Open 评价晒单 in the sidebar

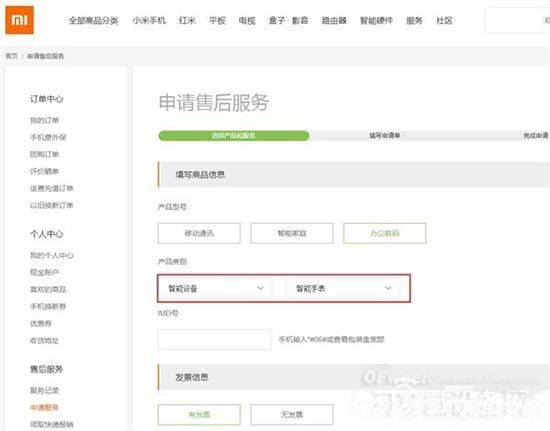(44, 171)
